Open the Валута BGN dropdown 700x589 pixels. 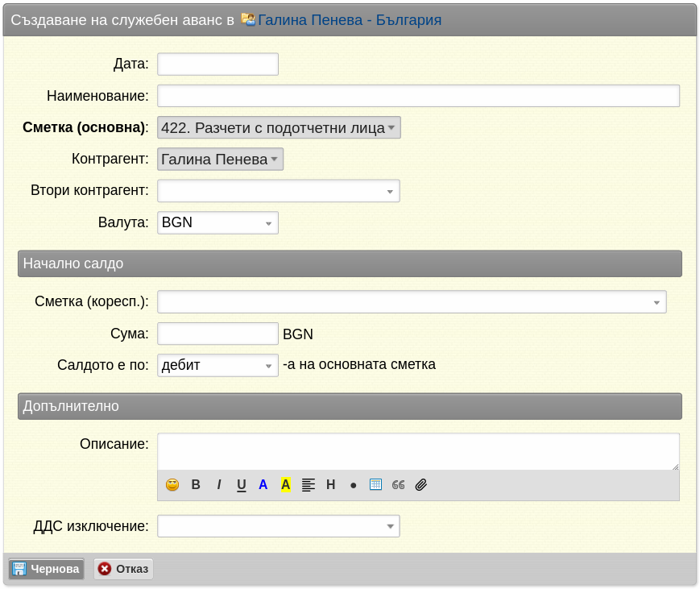pyautogui.click(x=217, y=222)
